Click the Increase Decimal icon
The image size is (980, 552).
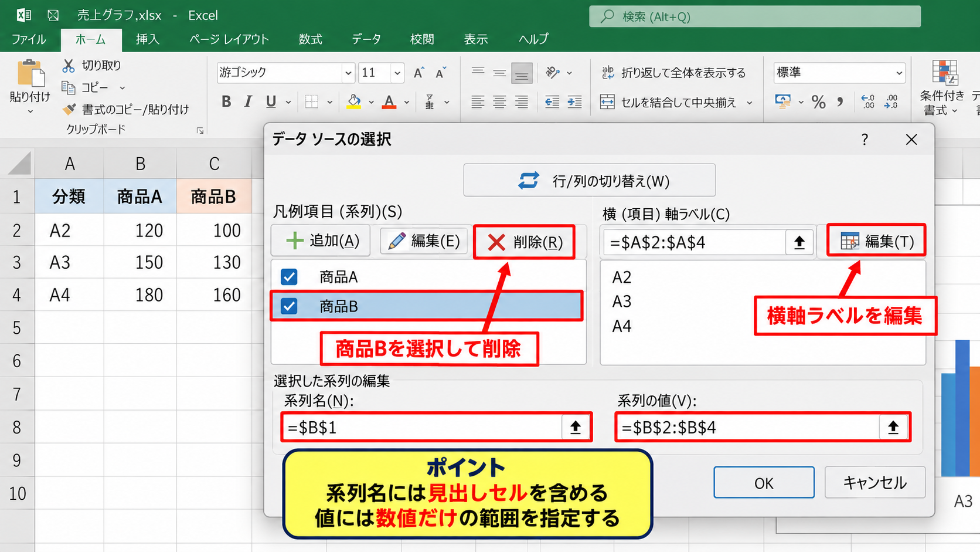pos(868,101)
